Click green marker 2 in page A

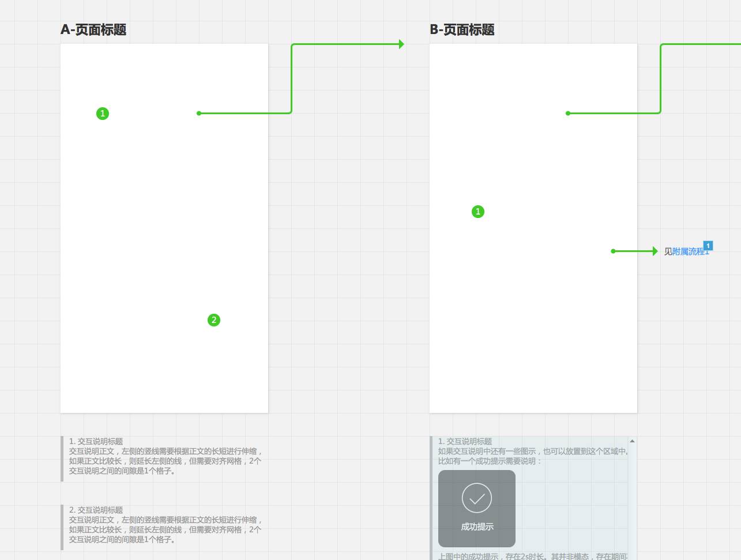pyautogui.click(x=214, y=320)
